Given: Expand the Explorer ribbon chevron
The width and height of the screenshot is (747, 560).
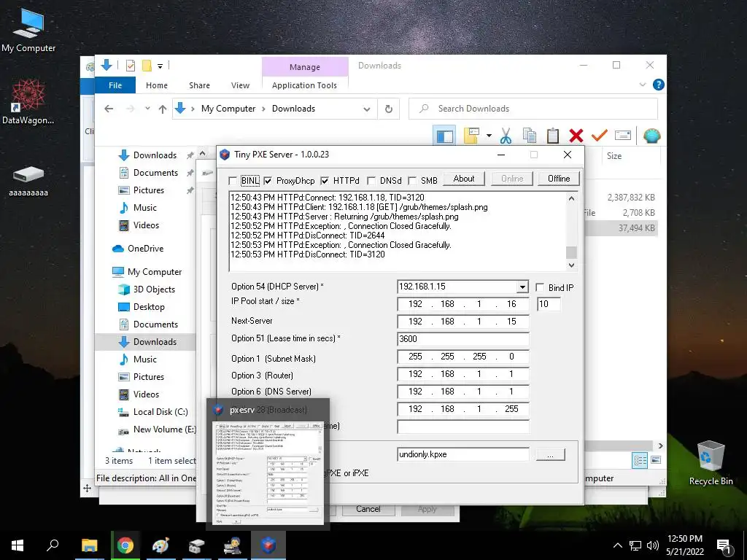Looking at the screenshot, I should tap(642, 85).
